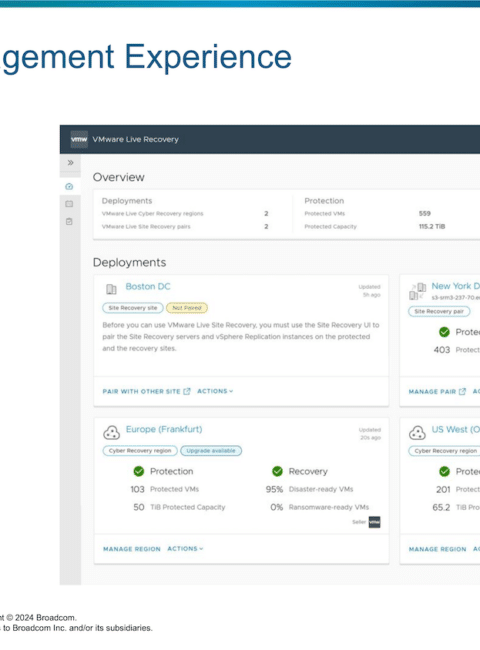480x650 pixels.
Task: Open the Overview dashboard sidebar icon
Action: pyautogui.click(x=69, y=187)
